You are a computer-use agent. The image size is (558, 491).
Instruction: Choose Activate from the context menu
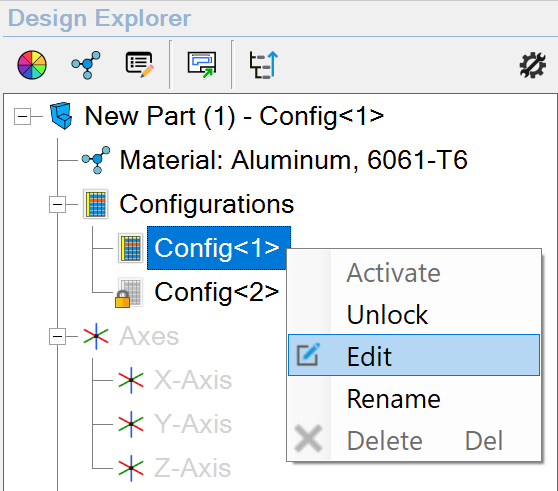[414, 273]
